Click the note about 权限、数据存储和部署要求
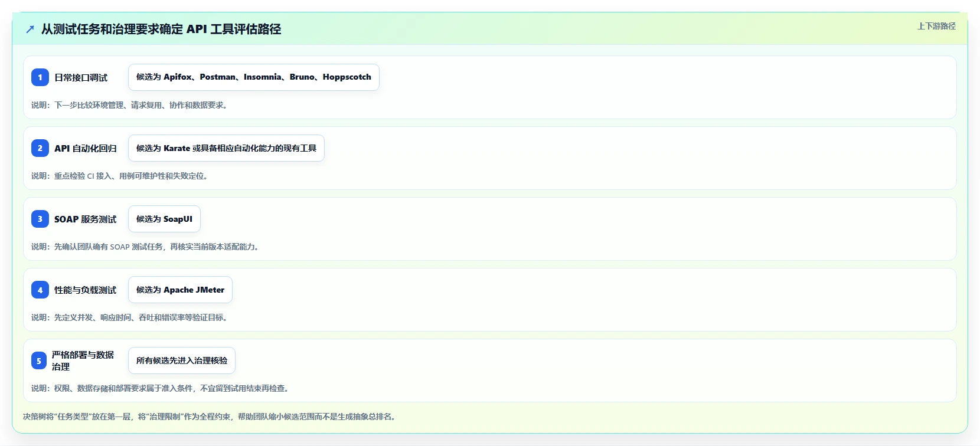Image resolution: width=980 pixels, height=446 pixels. click(x=162, y=388)
